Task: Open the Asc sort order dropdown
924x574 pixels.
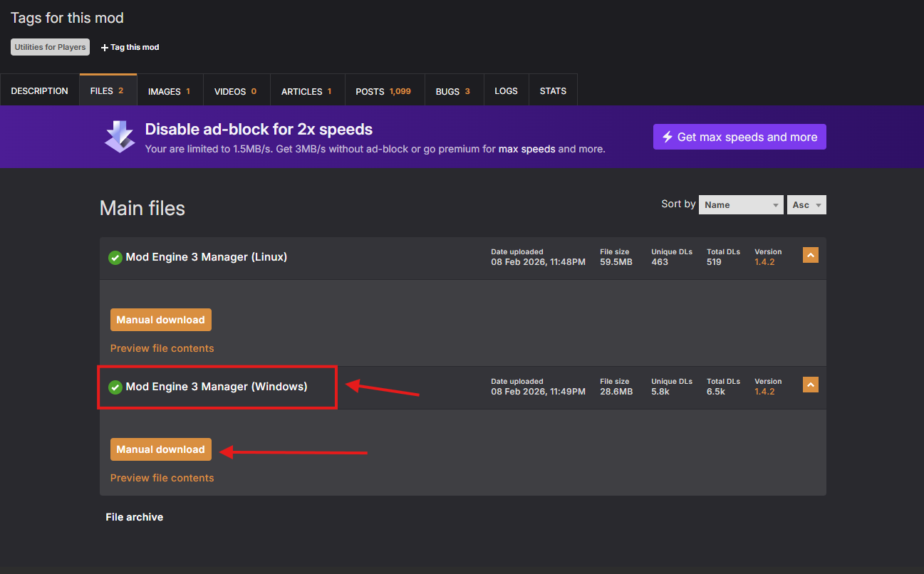Action: (806, 205)
